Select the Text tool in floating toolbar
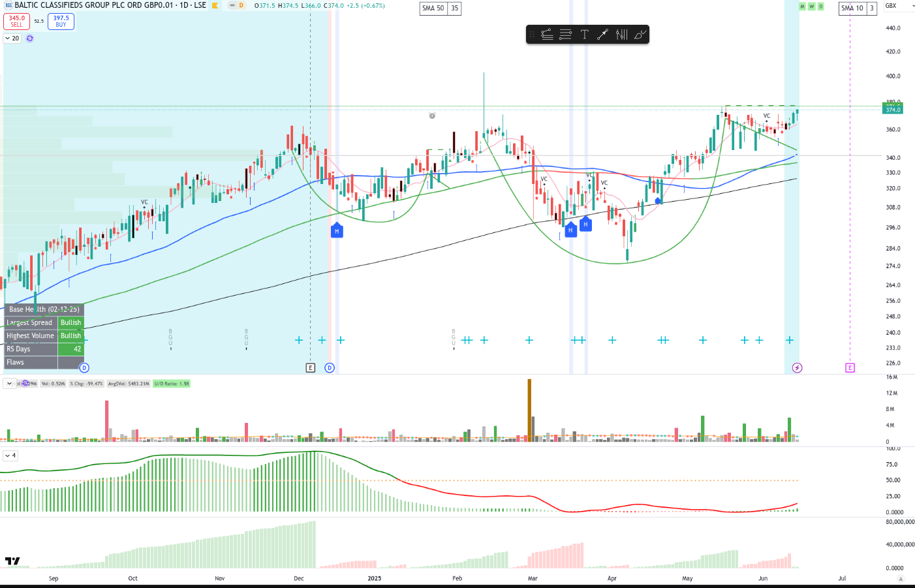915x588 pixels. point(584,35)
